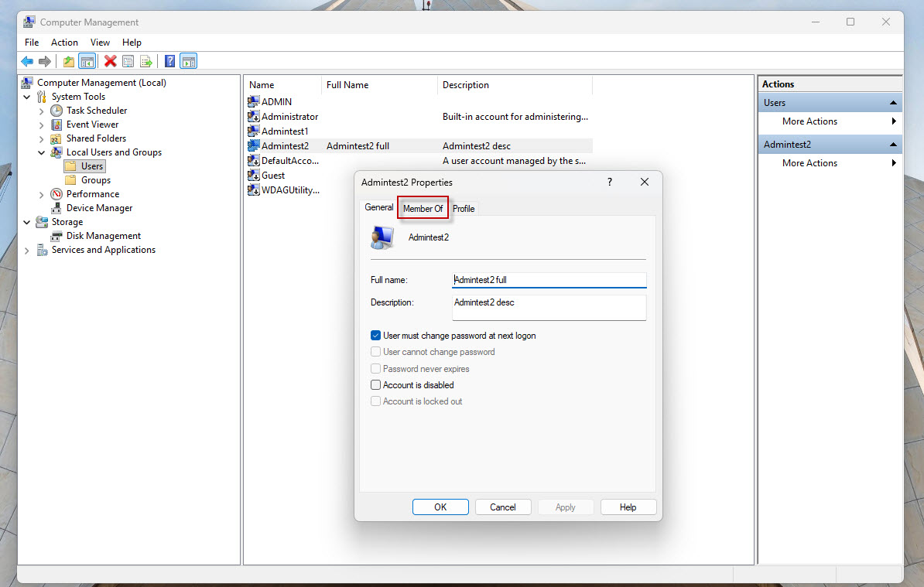Close the Admintest2 Properties dialog
Screen dimensions: 924x587
pos(645,182)
